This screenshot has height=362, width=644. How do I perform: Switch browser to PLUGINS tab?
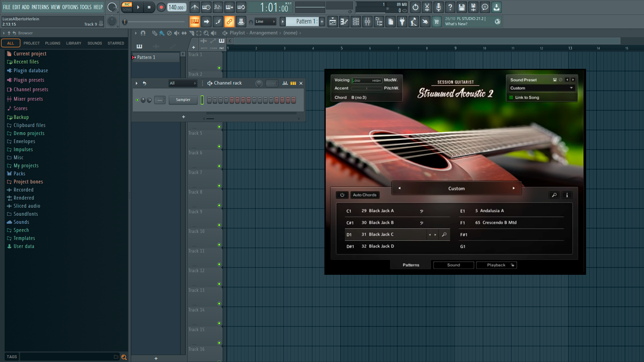52,43
